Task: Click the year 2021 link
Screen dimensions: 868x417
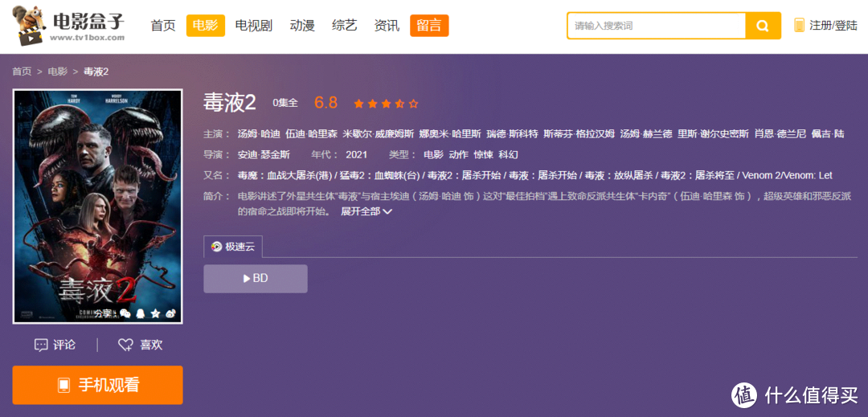Action: [357, 155]
